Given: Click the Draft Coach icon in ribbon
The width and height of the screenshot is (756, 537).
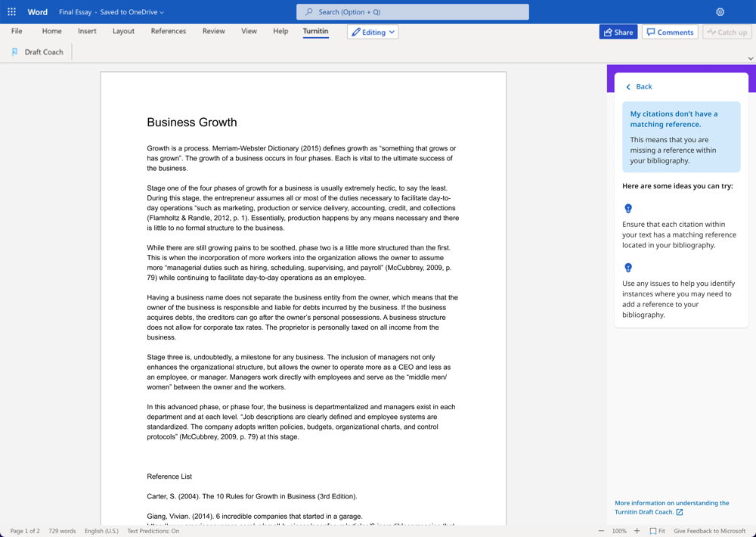Looking at the screenshot, I should click(x=14, y=52).
